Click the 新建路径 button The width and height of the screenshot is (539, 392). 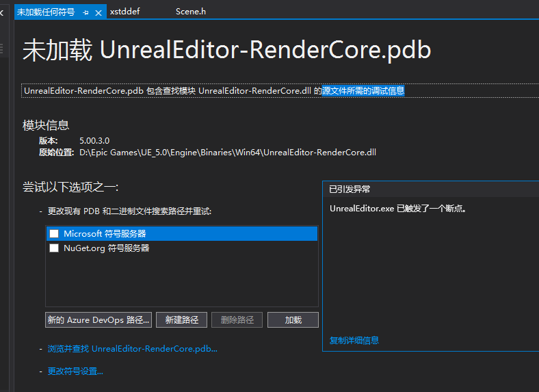[x=181, y=319]
